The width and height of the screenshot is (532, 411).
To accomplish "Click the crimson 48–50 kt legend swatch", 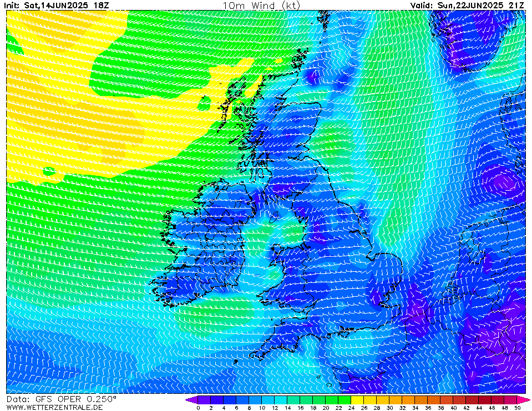I will click(x=511, y=399).
